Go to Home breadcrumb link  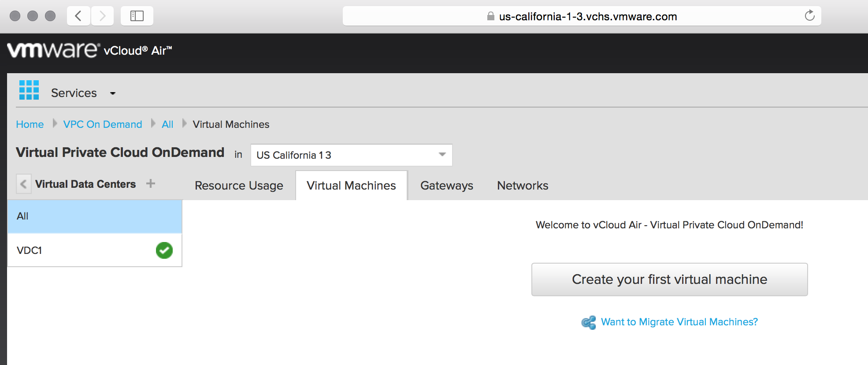30,124
